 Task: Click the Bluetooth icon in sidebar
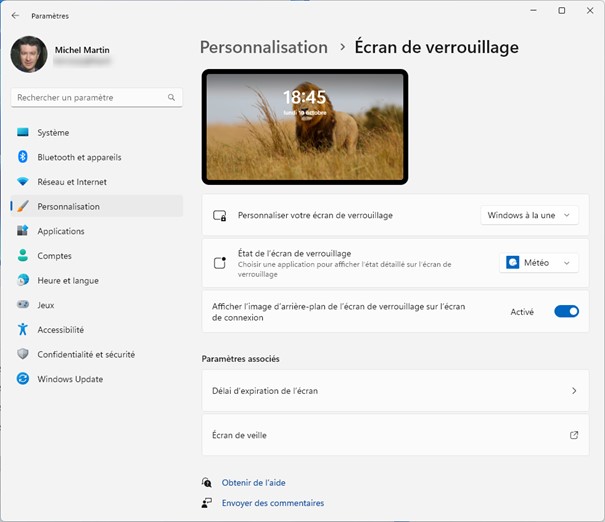click(23, 157)
